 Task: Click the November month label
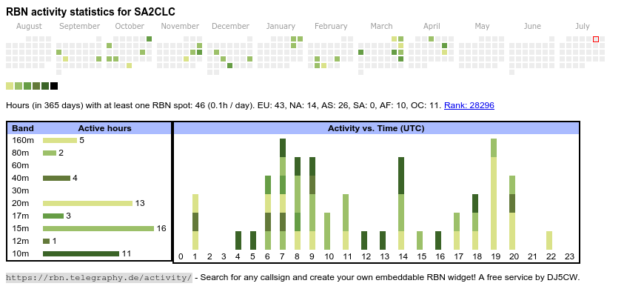click(180, 26)
